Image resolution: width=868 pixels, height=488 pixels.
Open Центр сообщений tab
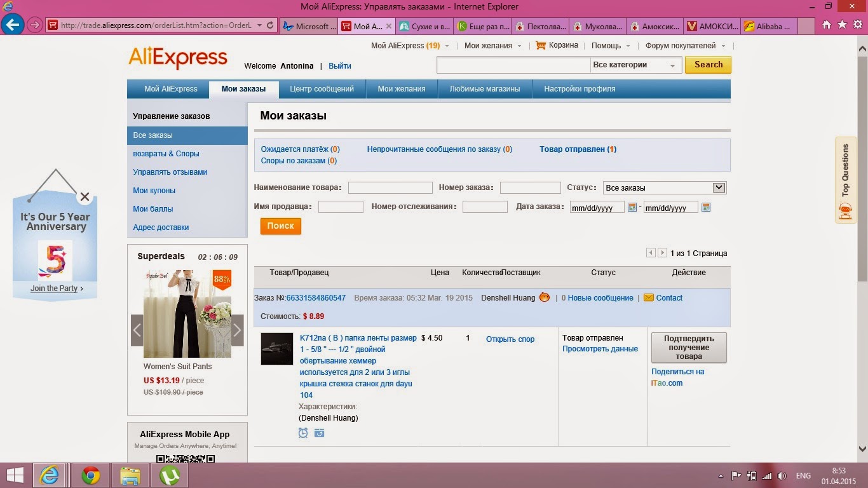point(322,89)
